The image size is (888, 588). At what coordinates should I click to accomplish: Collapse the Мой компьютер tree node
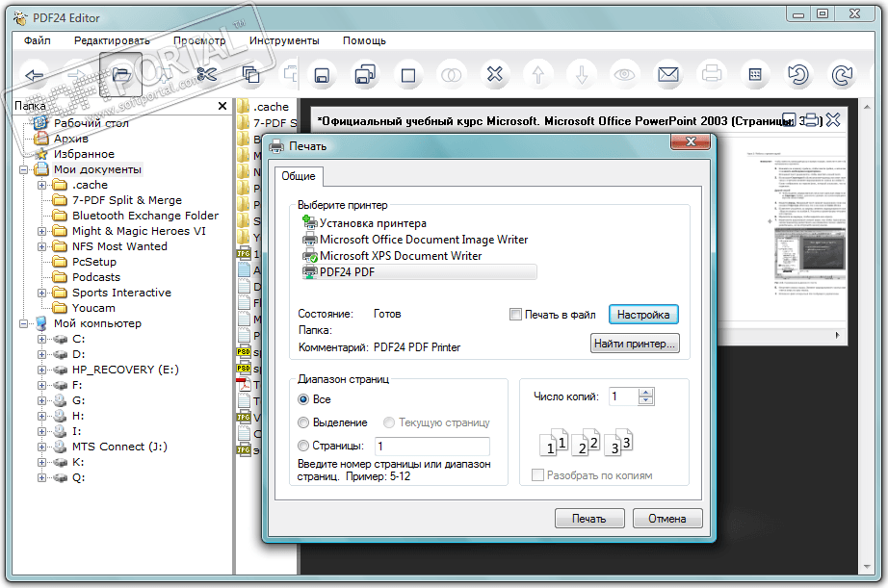click(x=24, y=323)
